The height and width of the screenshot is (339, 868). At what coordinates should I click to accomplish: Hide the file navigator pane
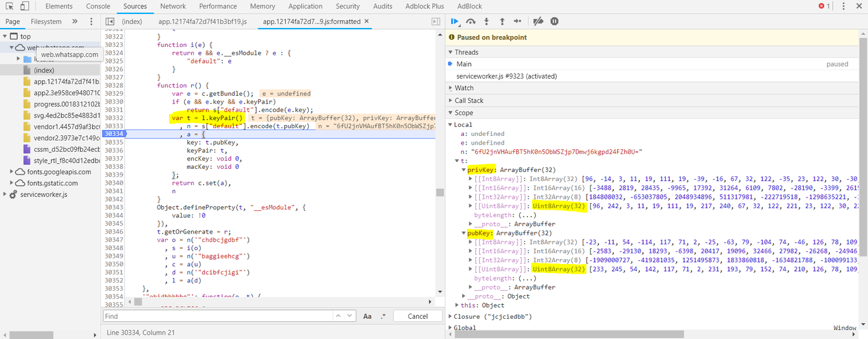click(x=110, y=22)
